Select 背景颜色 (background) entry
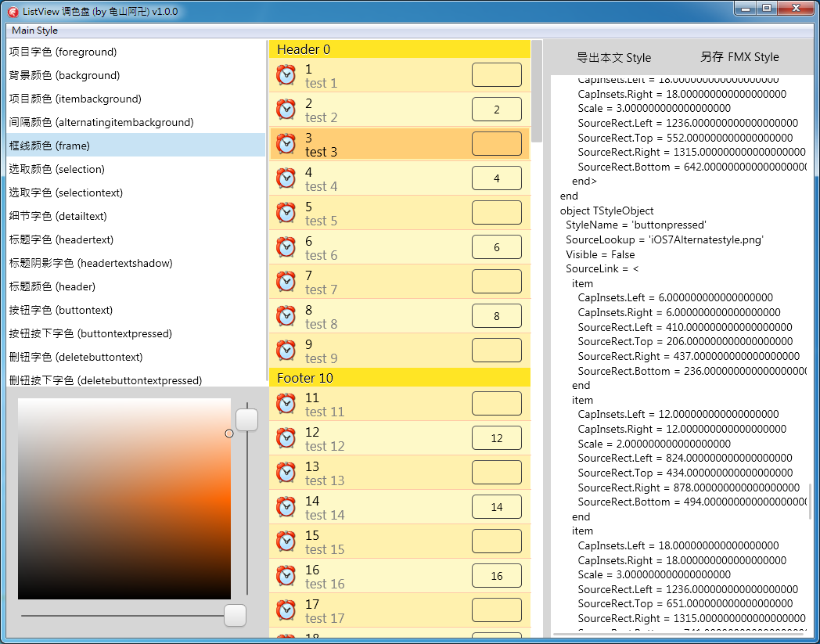The image size is (820, 644). coord(136,75)
